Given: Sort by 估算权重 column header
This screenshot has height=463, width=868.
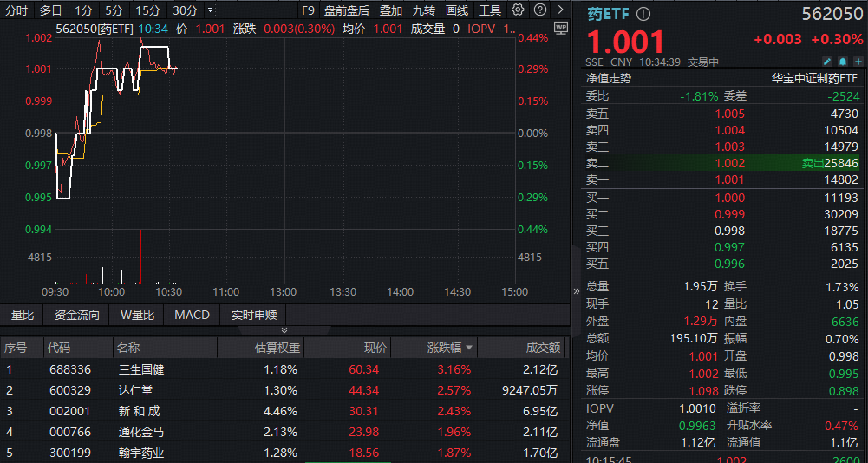Looking at the screenshot, I should (277, 348).
